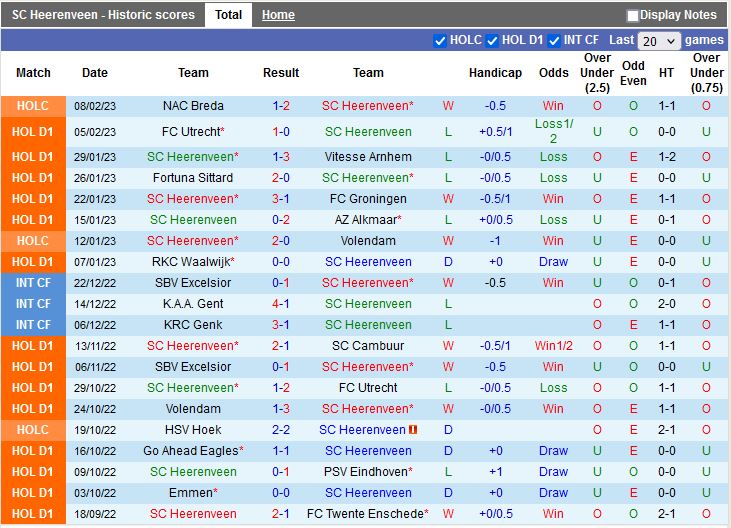Screen dimensions: 731x528
Task: Click the HOL D1 label on 18/09/22 row
Action: (x=33, y=514)
